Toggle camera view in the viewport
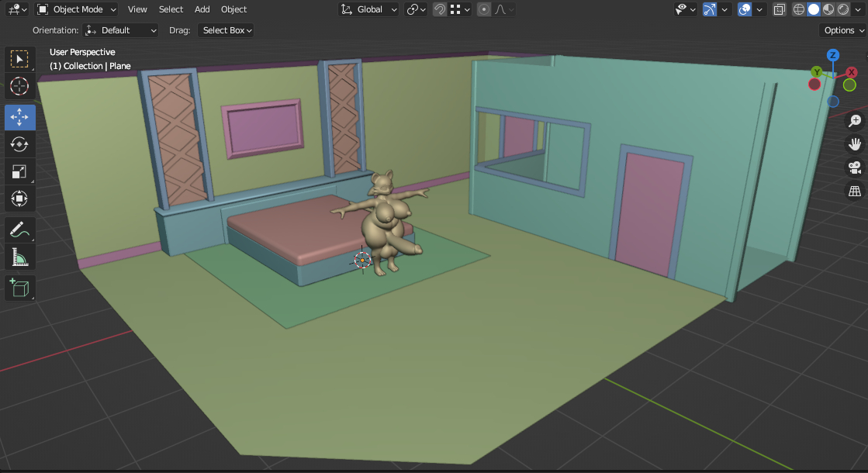Viewport: 868px width, 473px height. click(x=854, y=167)
